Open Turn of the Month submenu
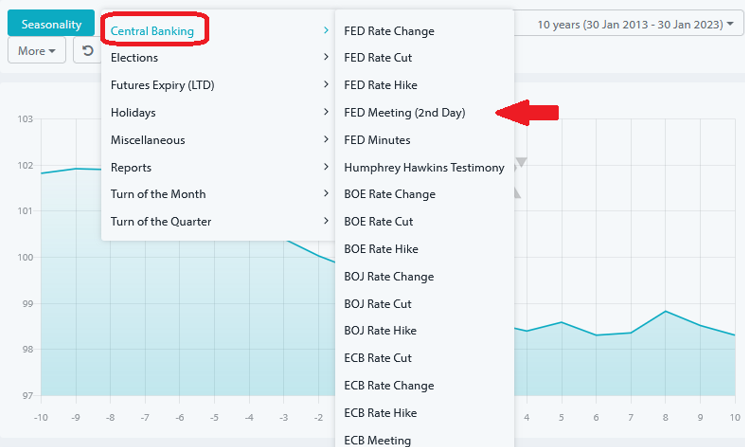Screen dimensions: 745x447 click(x=158, y=194)
